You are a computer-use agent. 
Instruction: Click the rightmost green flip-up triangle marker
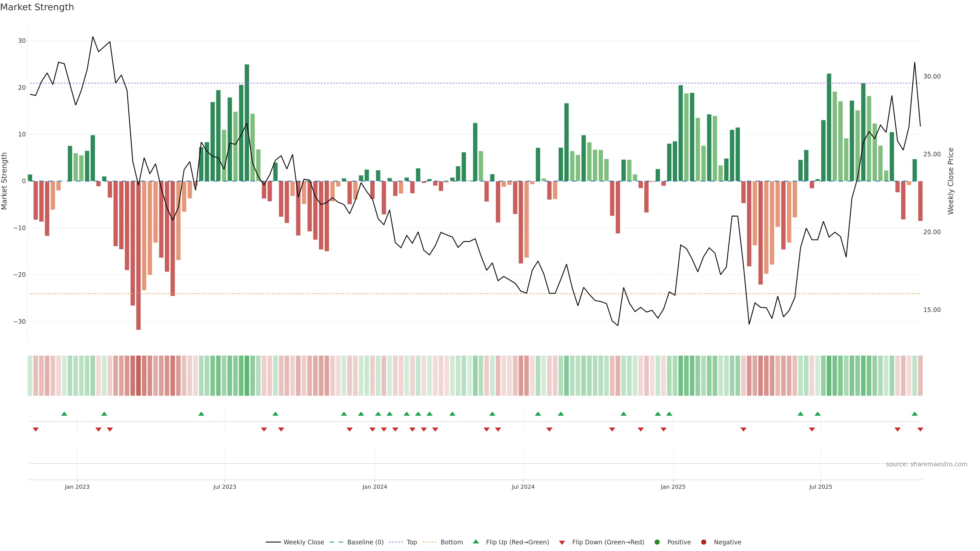pos(915,414)
